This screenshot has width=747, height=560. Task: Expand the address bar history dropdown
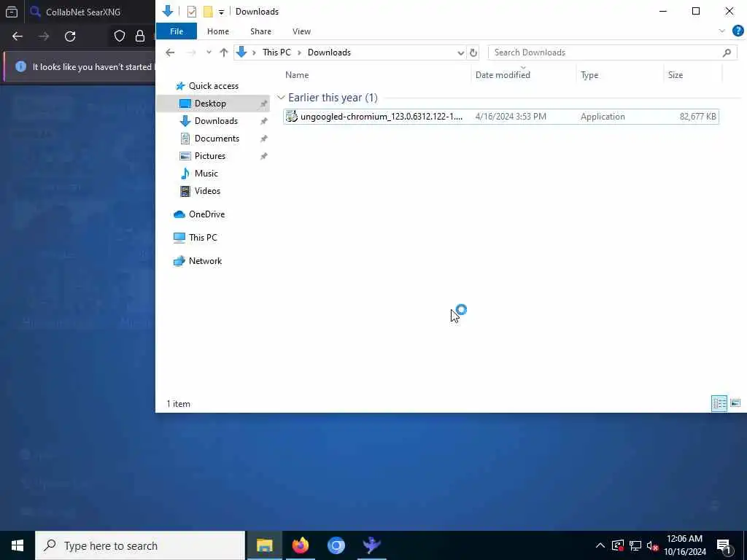460,52
